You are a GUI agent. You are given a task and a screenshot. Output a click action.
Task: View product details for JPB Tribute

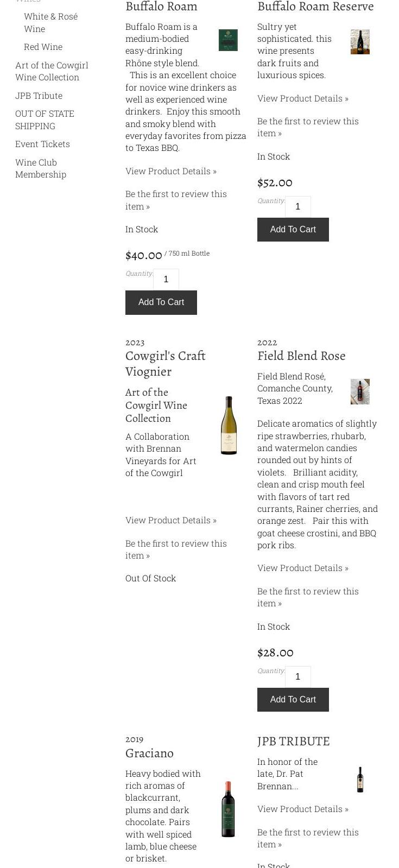[x=303, y=809]
